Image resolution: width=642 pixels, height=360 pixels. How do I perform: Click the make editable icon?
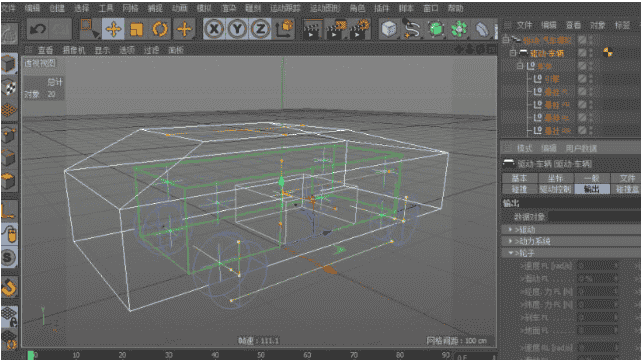(x=9, y=34)
